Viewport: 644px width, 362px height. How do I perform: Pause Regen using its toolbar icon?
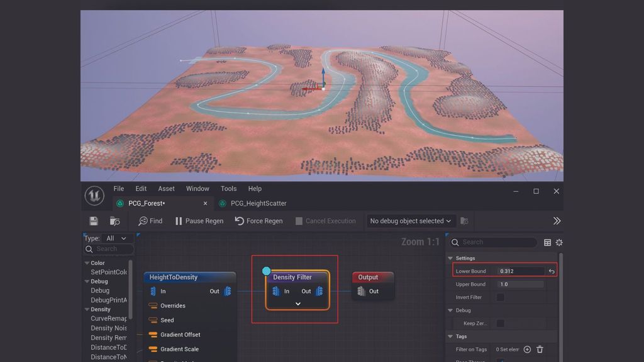[179, 221]
